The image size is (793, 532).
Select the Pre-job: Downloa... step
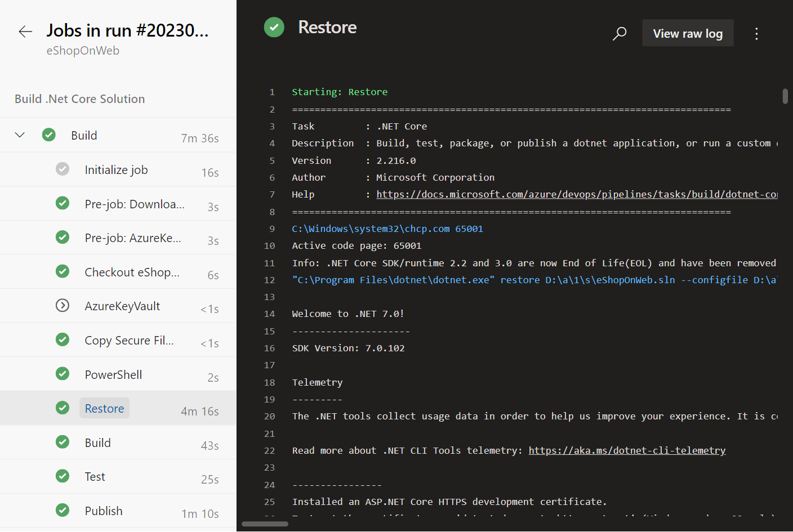(x=118, y=204)
